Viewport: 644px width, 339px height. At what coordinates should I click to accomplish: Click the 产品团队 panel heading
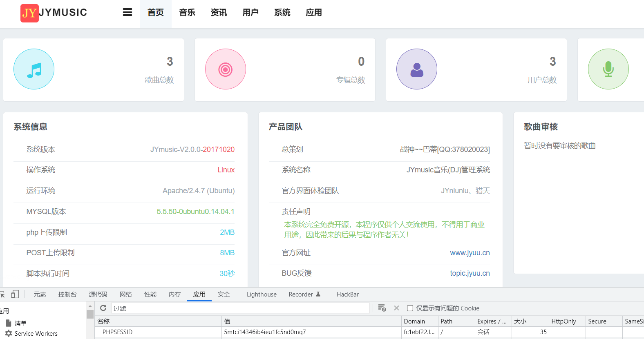click(286, 127)
